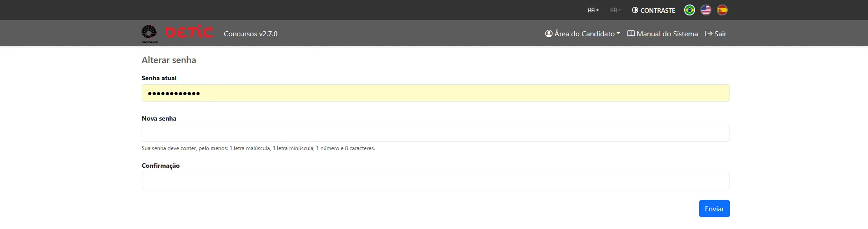Focus the Confirmação field

point(436,180)
